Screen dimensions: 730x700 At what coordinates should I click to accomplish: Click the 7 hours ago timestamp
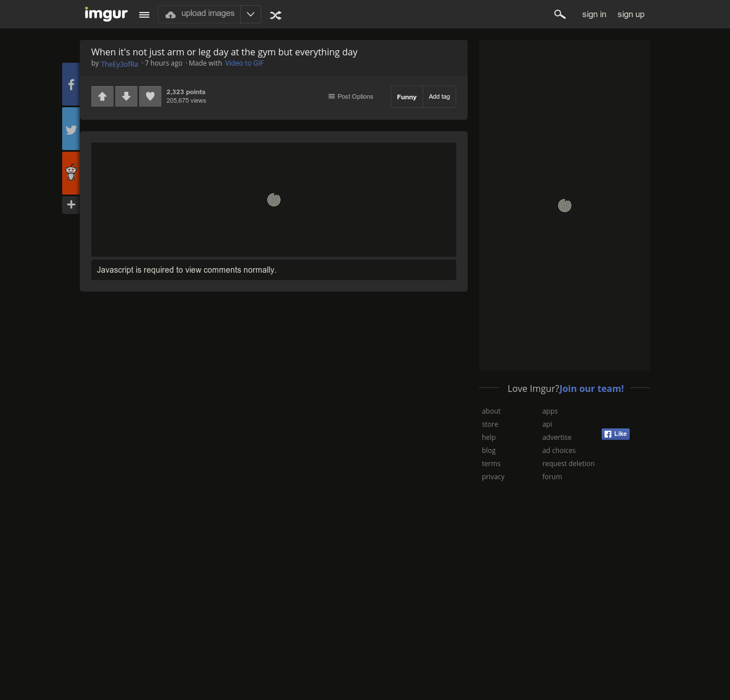(164, 63)
